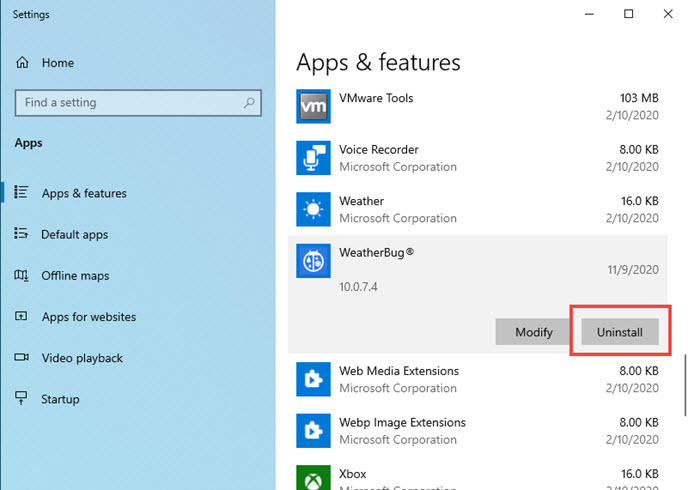Click the Voice Recorder microphone icon
This screenshot has width=688, height=490.
pos(313,158)
